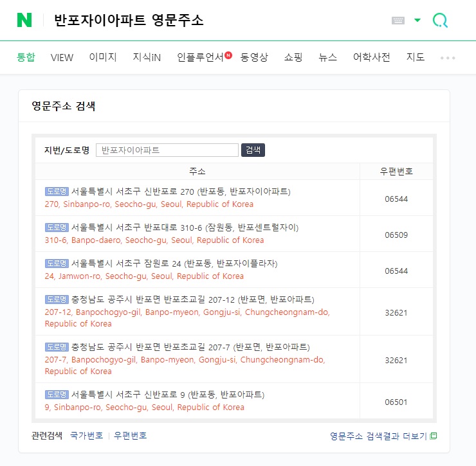Screen dimensions: 476x466
Task: Click the green Naver N logo
Action: coord(24,20)
